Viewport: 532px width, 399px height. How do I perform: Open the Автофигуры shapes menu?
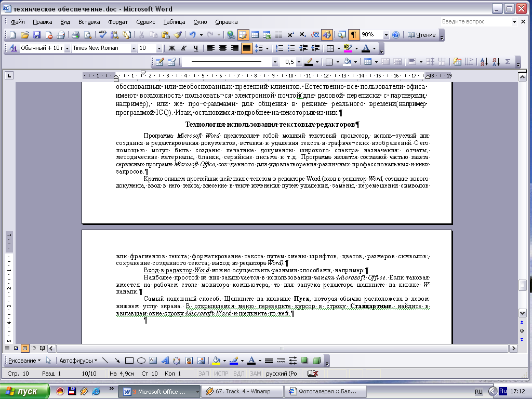[x=78, y=361]
